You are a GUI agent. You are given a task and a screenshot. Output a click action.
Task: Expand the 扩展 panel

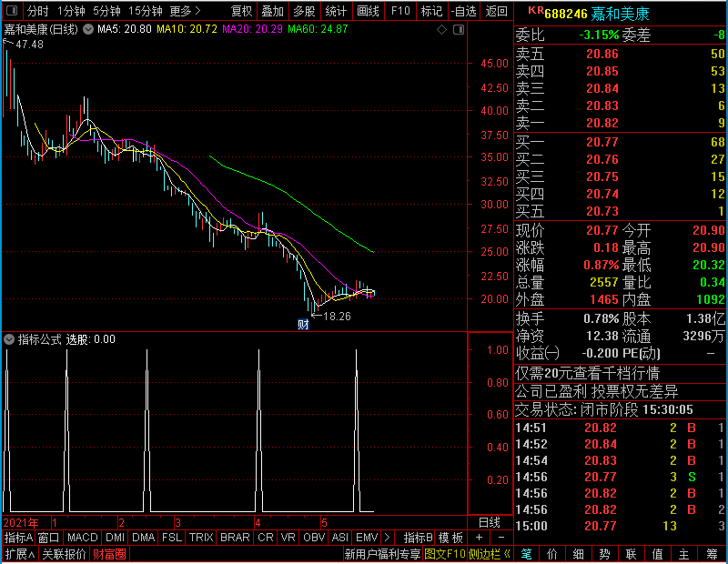20,554
